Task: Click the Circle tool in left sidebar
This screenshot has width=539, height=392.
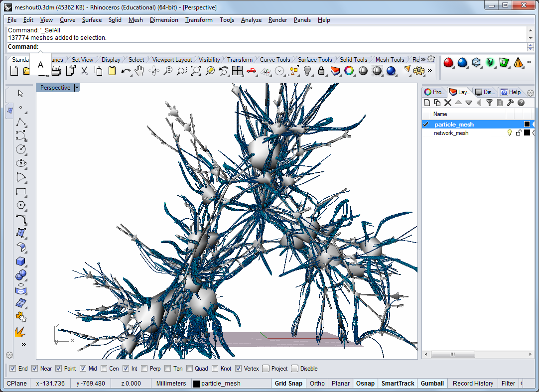Action: coord(21,149)
